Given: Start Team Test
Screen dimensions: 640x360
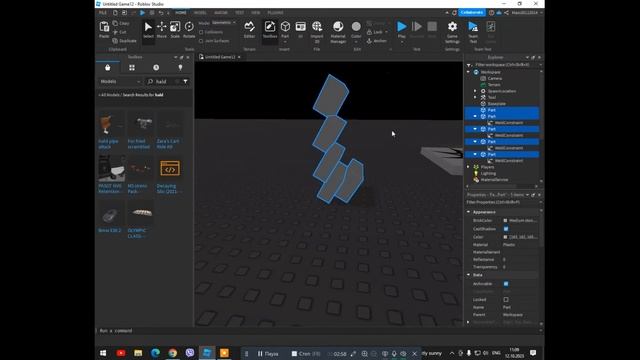Looking at the screenshot, I should 473,32.
